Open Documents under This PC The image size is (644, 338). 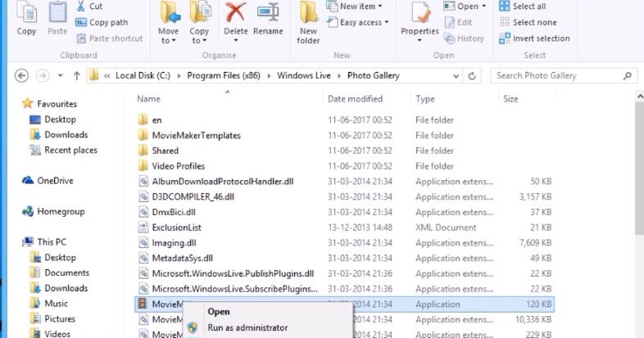coord(60,273)
